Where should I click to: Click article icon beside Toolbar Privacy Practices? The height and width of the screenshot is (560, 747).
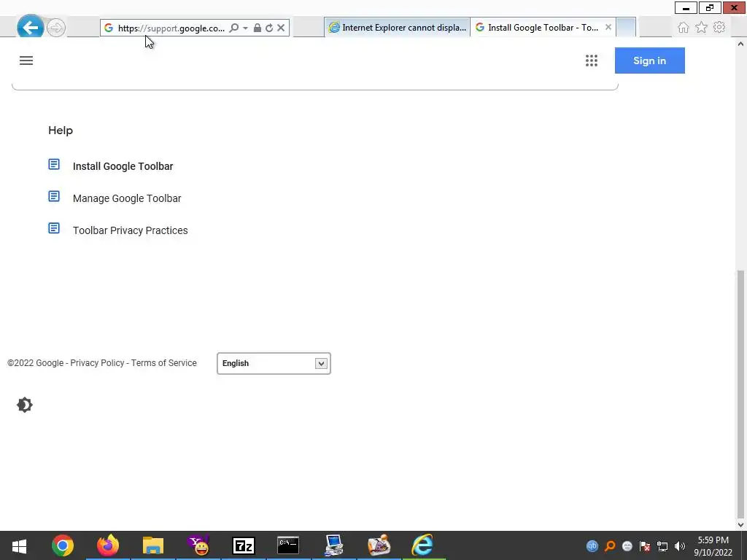pos(54,228)
